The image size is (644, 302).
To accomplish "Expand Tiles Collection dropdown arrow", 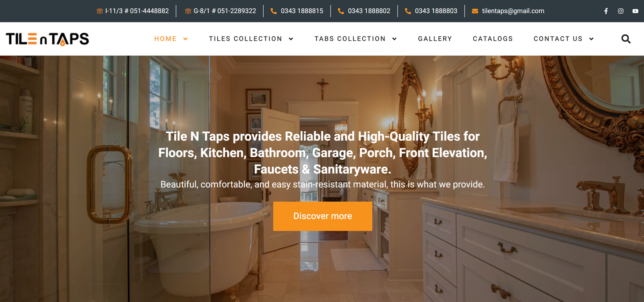I will coord(291,39).
